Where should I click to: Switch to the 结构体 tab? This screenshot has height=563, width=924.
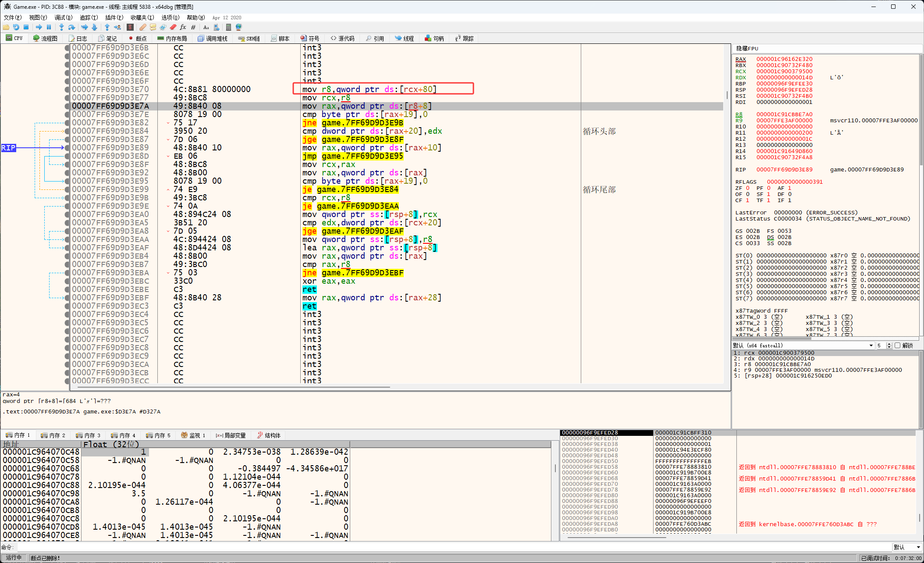click(269, 435)
